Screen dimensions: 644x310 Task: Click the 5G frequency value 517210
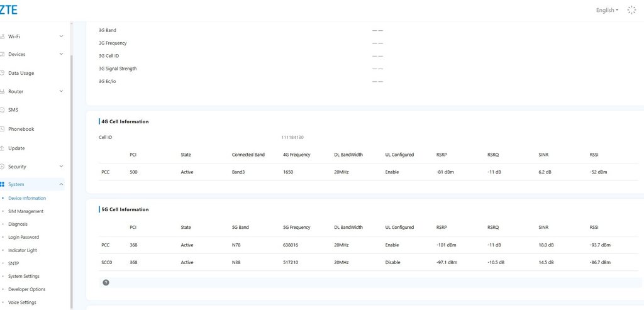pyautogui.click(x=291, y=262)
